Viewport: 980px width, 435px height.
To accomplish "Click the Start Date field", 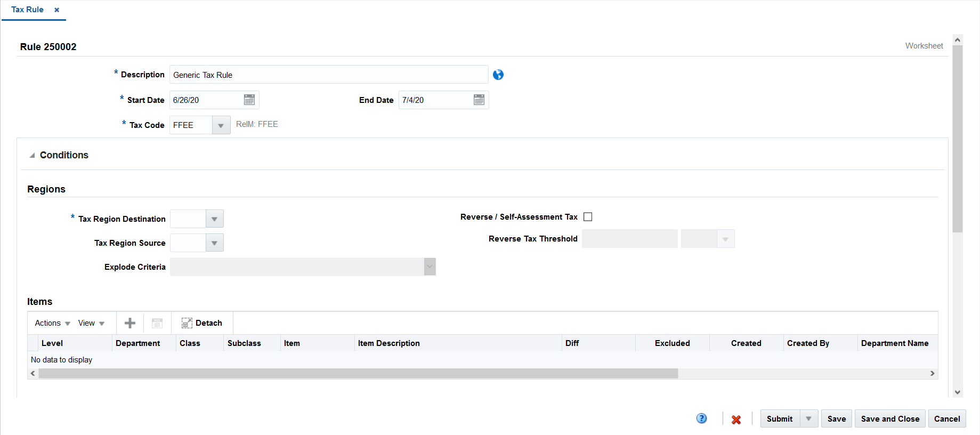I will point(206,100).
